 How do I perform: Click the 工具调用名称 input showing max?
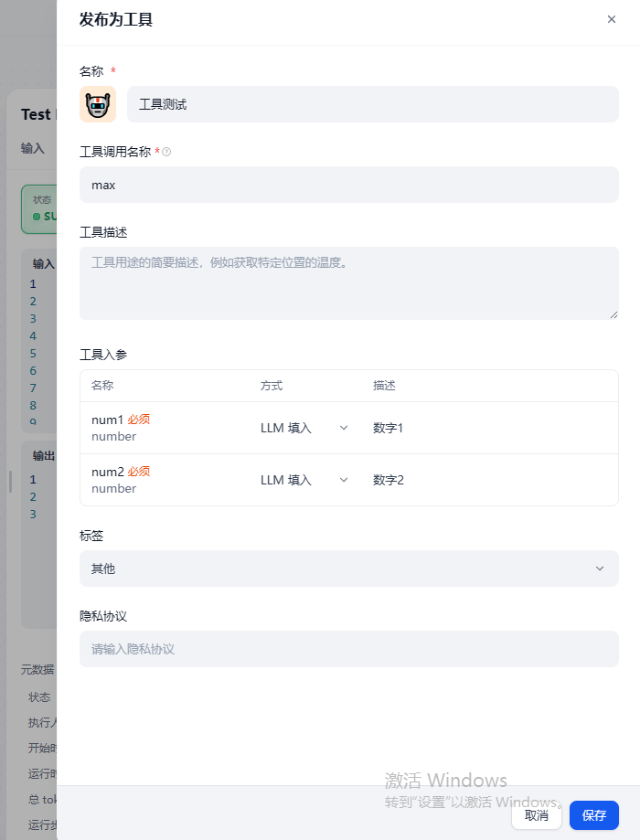348,185
